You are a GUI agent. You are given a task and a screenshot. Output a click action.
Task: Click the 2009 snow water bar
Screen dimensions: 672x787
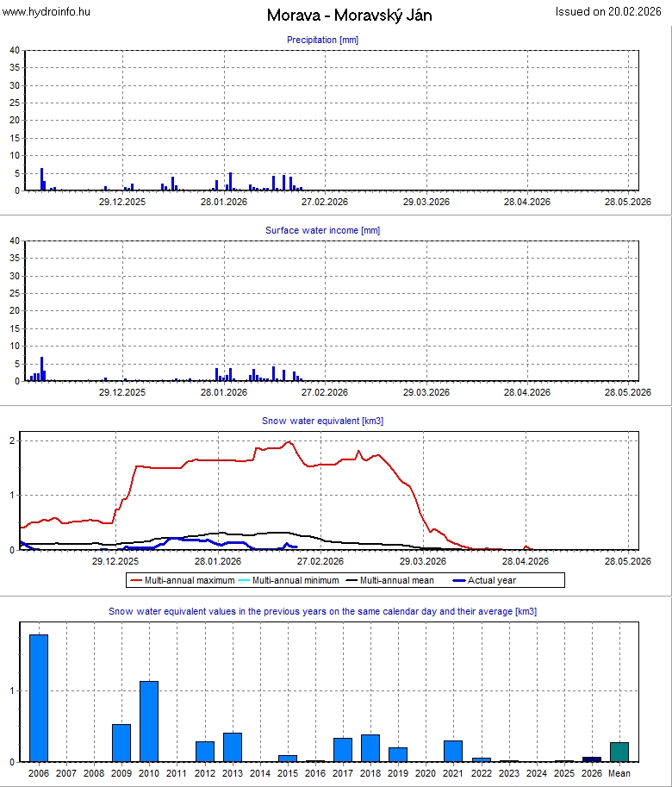click(121, 743)
